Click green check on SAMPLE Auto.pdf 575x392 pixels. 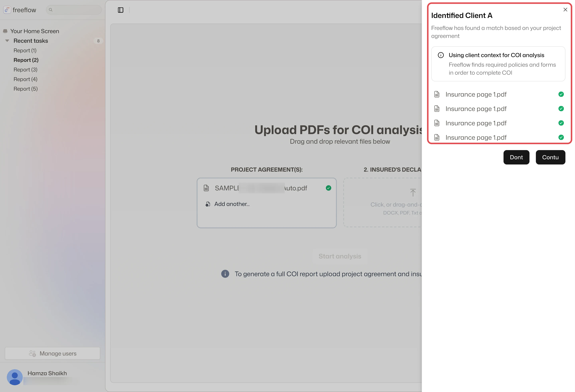pyautogui.click(x=328, y=188)
